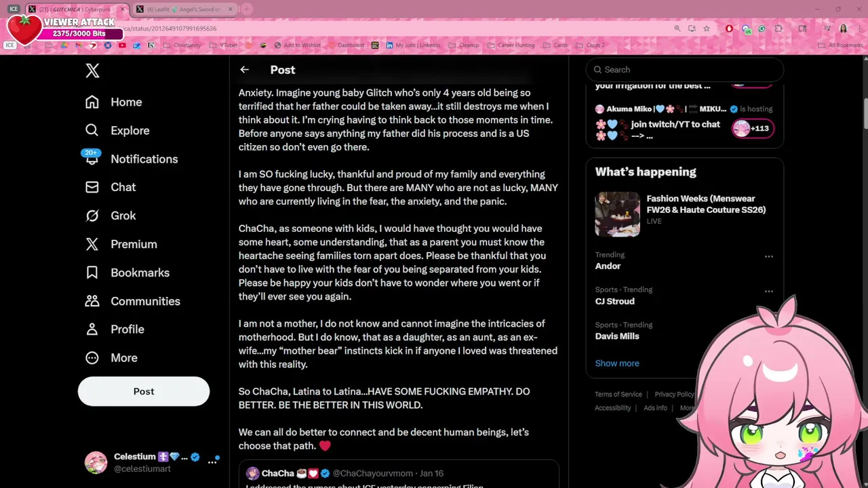Open the Explore page

pos(117,130)
